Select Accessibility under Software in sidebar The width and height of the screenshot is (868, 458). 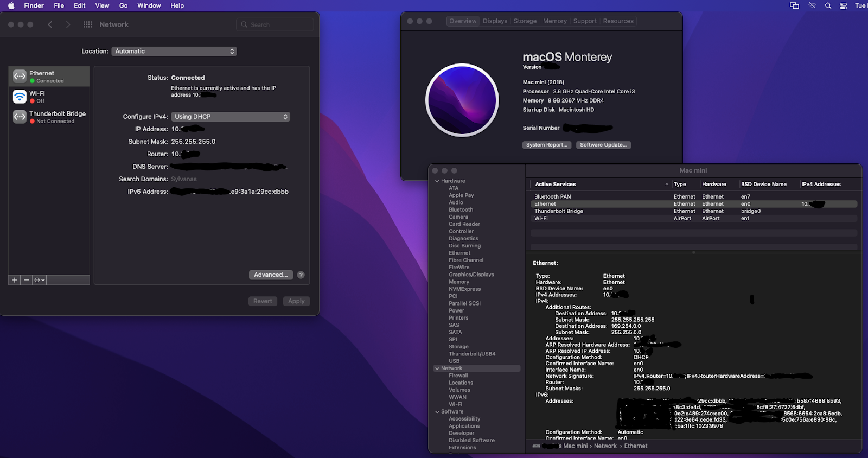point(464,419)
